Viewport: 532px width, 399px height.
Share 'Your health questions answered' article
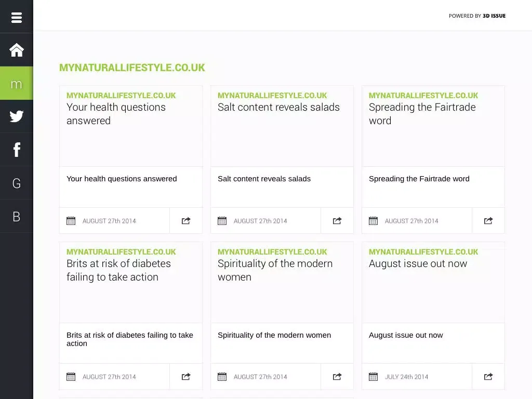pyautogui.click(x=186, y=221)
